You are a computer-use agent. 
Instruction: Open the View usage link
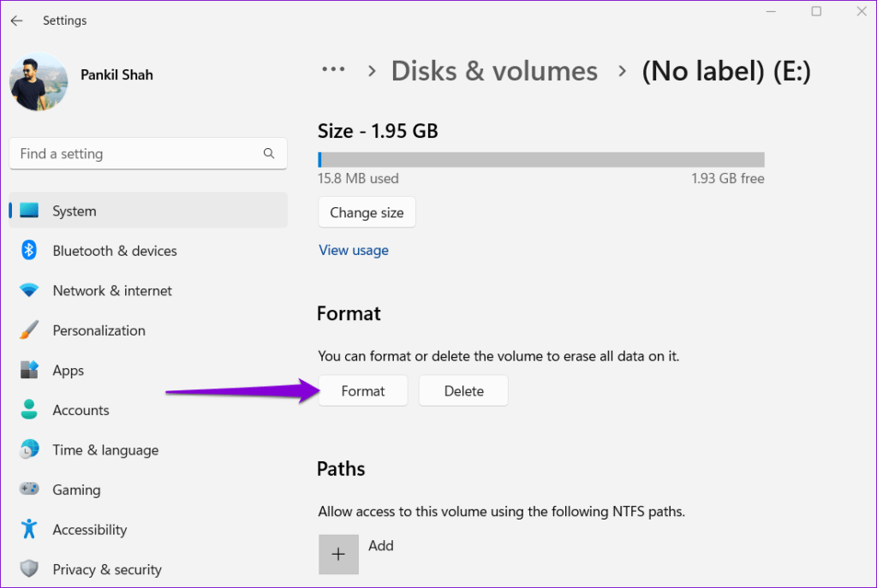[x=353, y=249]
